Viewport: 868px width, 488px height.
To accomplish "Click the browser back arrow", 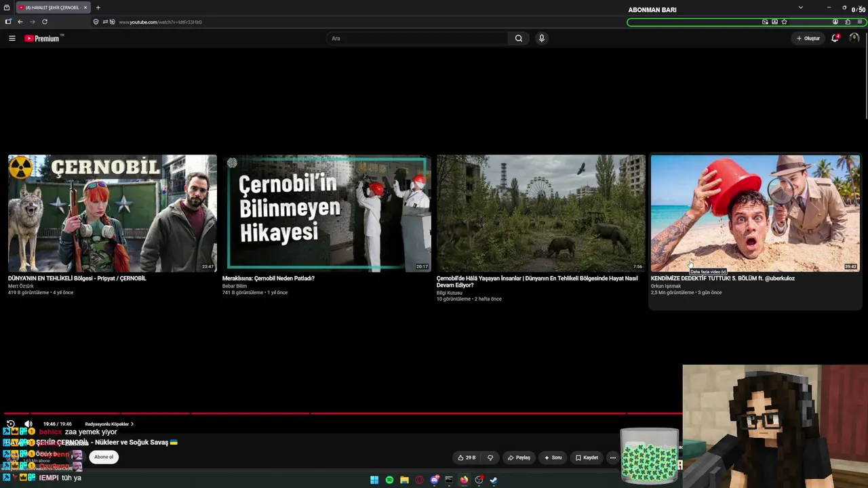I will tap(20, 22).
